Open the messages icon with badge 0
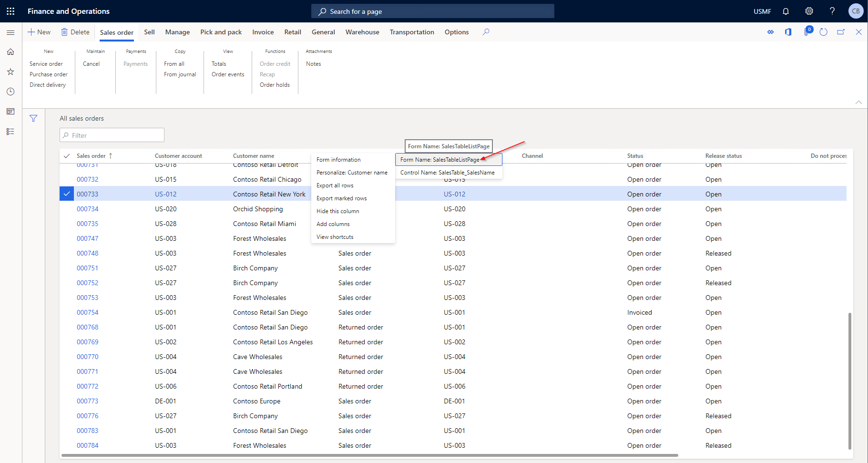This screenshot has width=868, height=463. (x=807, y=31)
